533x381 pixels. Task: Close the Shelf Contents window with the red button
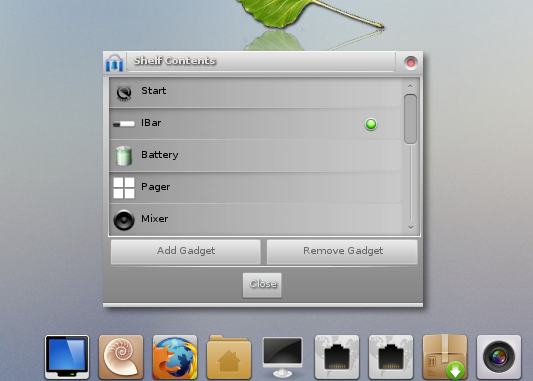411,63
